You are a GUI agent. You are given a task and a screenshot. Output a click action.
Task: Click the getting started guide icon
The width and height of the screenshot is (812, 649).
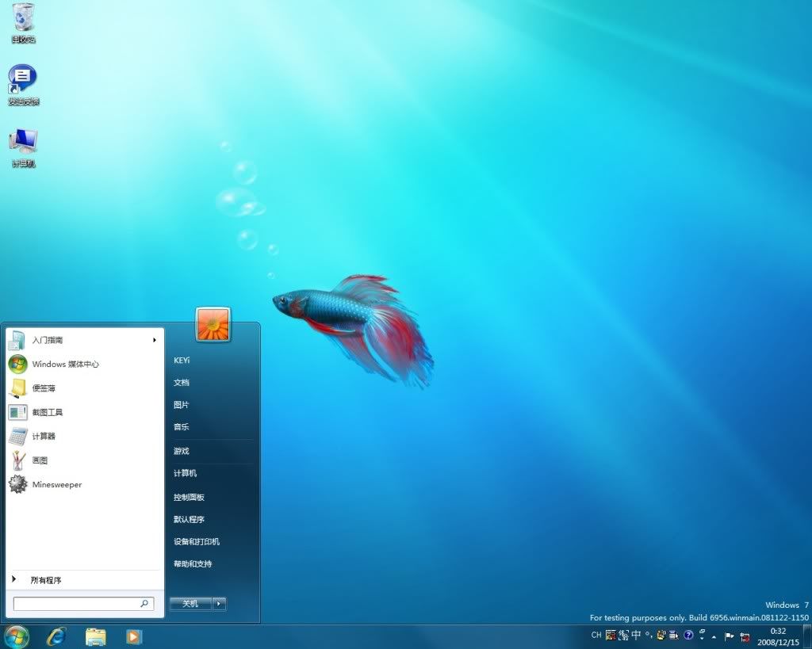point(17,340)
